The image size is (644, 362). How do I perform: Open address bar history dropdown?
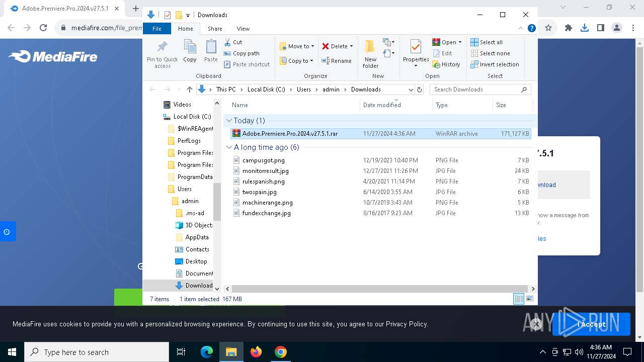click(x=411, y=89)
